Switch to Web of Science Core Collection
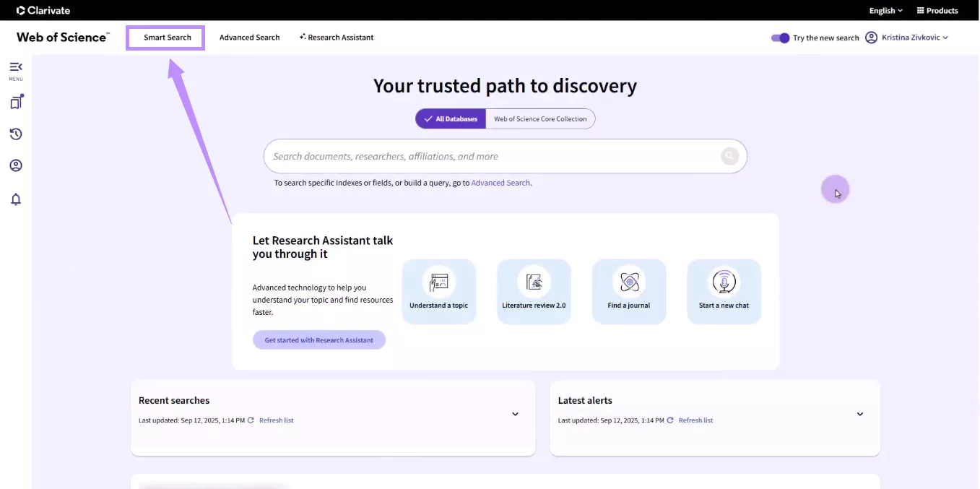Screen dimensions: 980x489 click(x=540, y=118)
